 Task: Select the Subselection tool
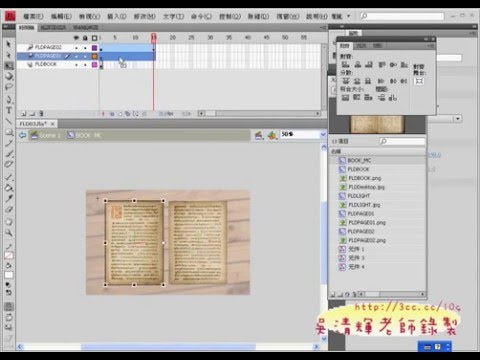point(9,54)
